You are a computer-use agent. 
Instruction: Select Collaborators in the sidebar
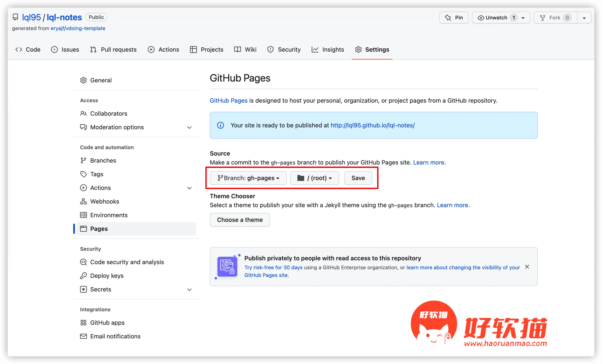pos(136,114)
